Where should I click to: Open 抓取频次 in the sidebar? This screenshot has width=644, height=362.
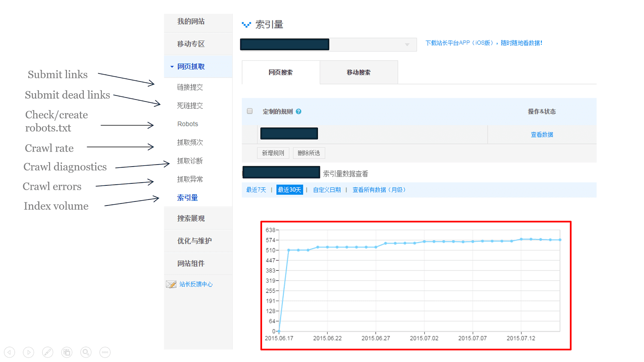tap(190, 142)
